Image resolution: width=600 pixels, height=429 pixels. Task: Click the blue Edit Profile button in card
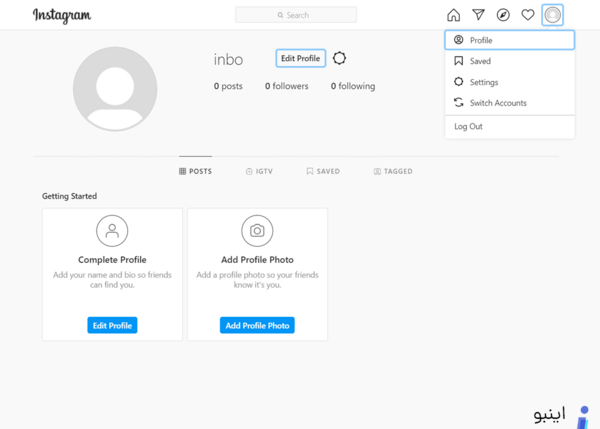point(112,325)
